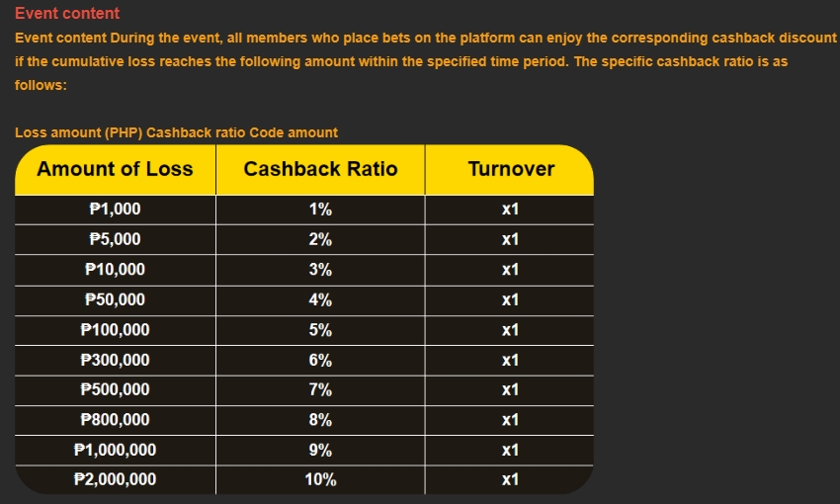
Task: Click the ₱800,000 loss amount cell
Action: click(115, 420)
